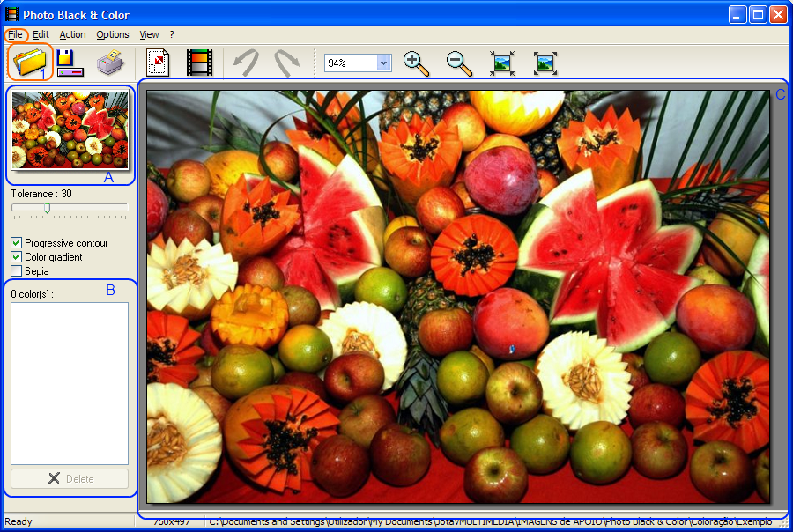This screenshot has height=532, width=793.
Task: Enable the Sepia checkbox
Action: coord(16,271)
